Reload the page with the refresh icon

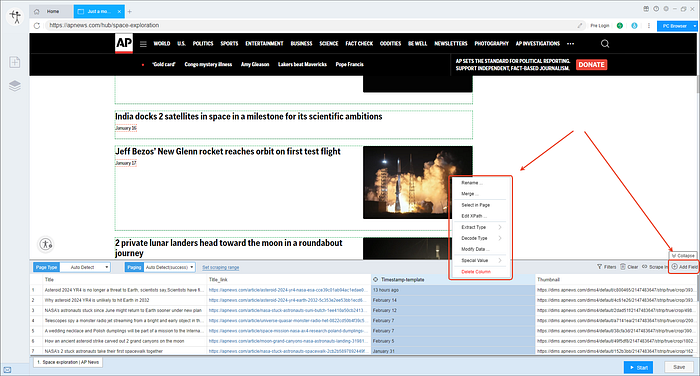coord(37,25)
